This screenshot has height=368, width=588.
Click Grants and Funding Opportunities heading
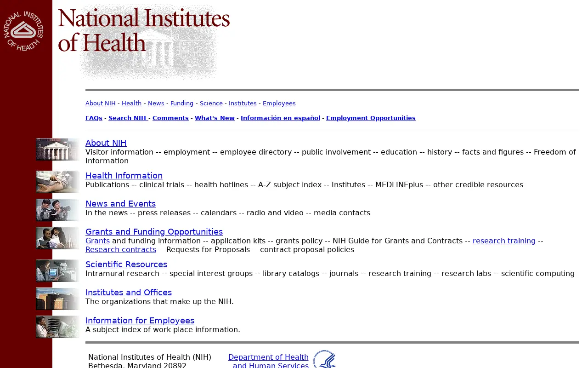[x=154, y=232]
